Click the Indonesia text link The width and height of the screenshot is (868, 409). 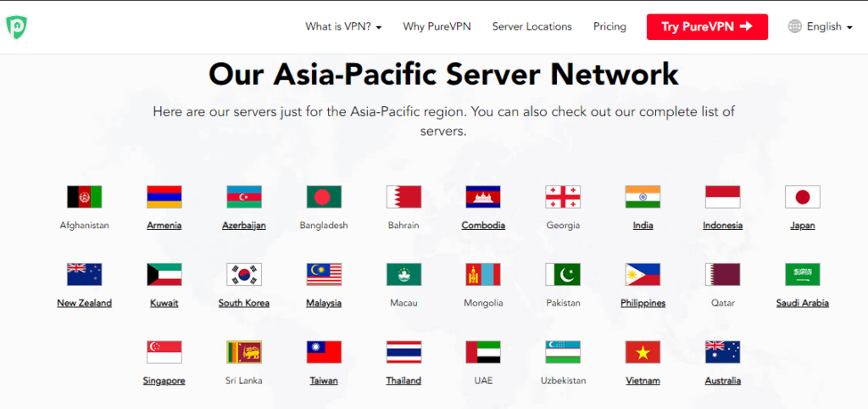tap(722, 226)
